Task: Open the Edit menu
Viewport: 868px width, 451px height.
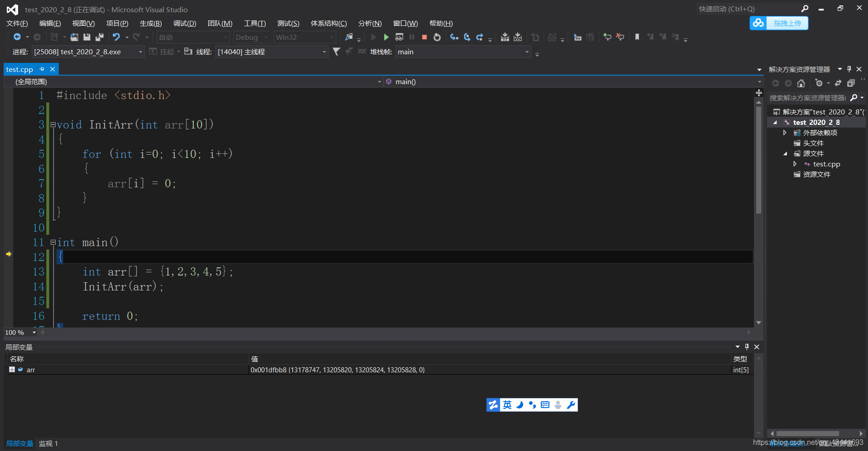Action: 50,23
